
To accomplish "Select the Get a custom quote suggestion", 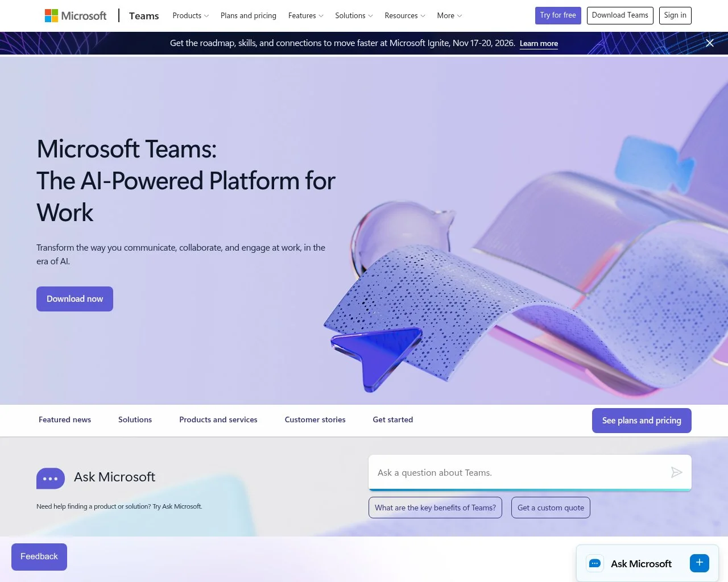I will click(551, 508).
